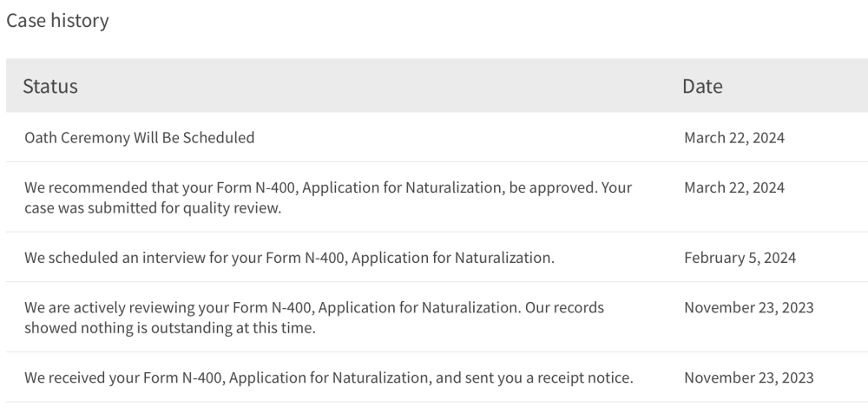
Task: Click November 23, 2023 beside actively reviewing row
Action: click(x=749, y=307)
